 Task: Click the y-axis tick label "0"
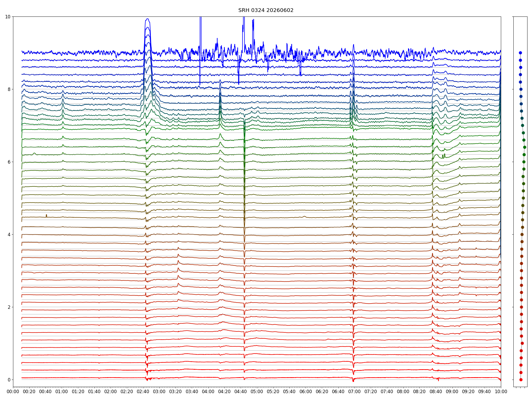pos(9,380)
